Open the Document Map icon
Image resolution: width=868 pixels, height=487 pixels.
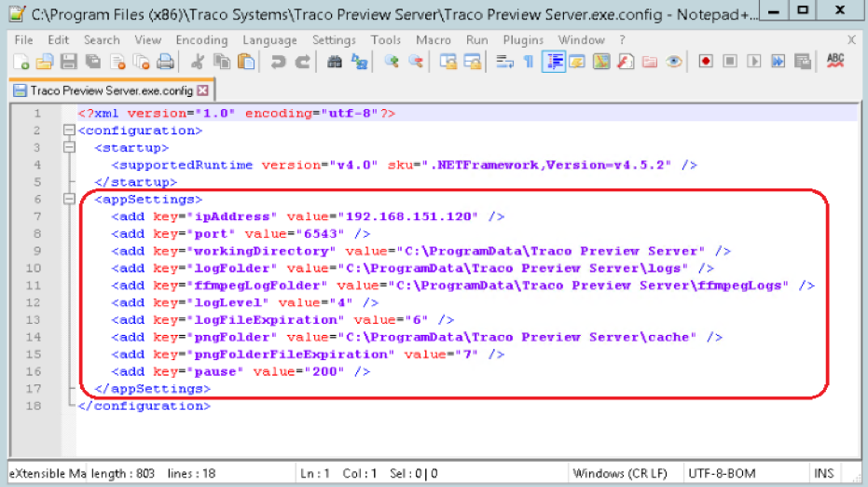point(601,62)
